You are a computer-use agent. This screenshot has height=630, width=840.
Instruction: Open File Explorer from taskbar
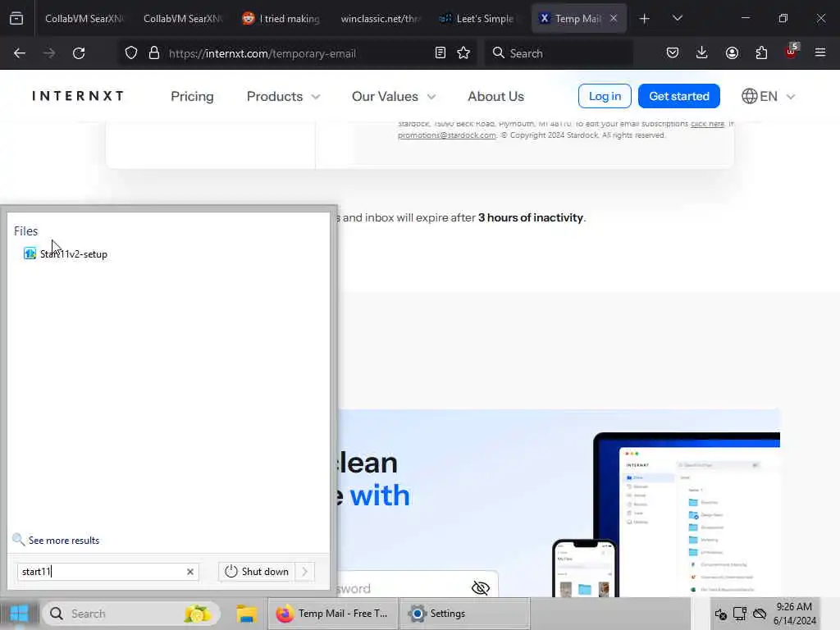point(246,614)
